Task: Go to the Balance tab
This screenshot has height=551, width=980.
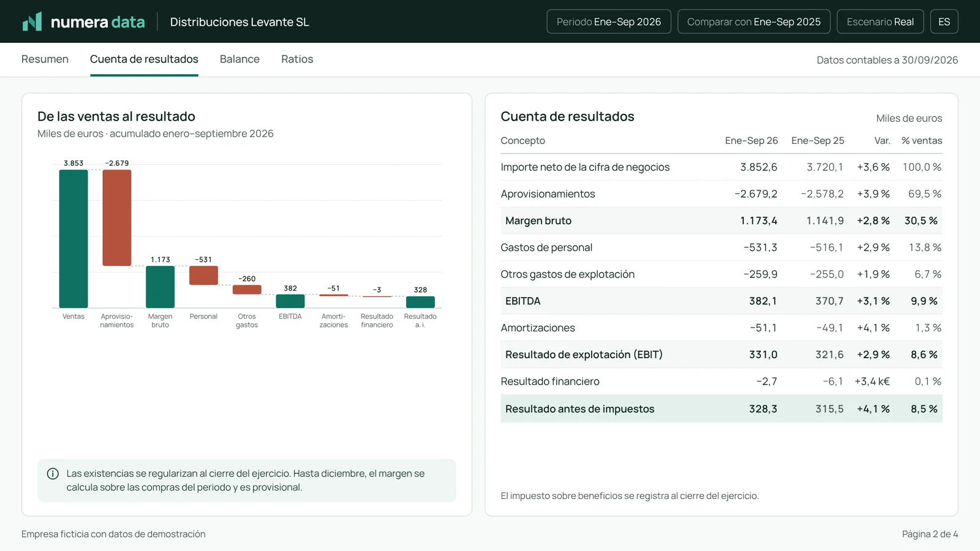Action: [x=239, y=59]
